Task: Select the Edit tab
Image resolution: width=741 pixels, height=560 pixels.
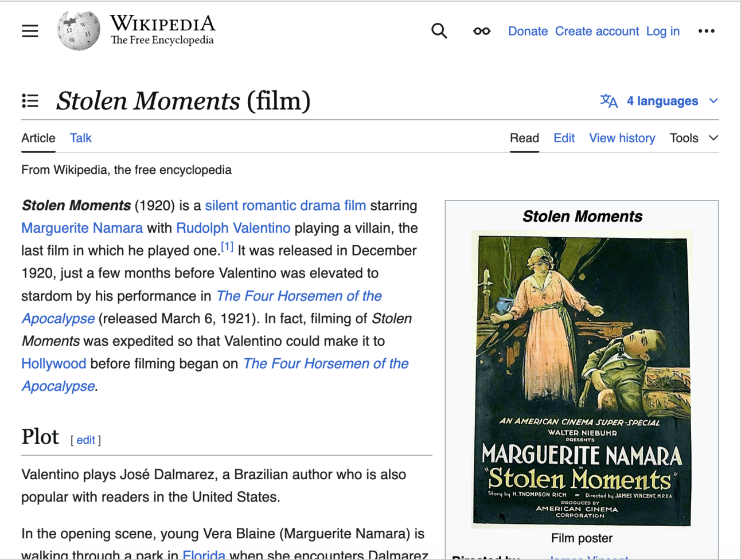Action: [564, 138]
